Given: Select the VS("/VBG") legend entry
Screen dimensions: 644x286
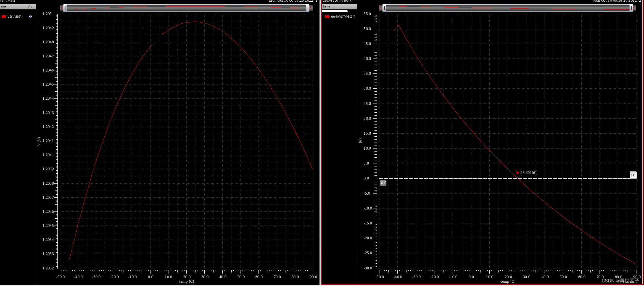Looking at the screenshot, I should 15,17.
